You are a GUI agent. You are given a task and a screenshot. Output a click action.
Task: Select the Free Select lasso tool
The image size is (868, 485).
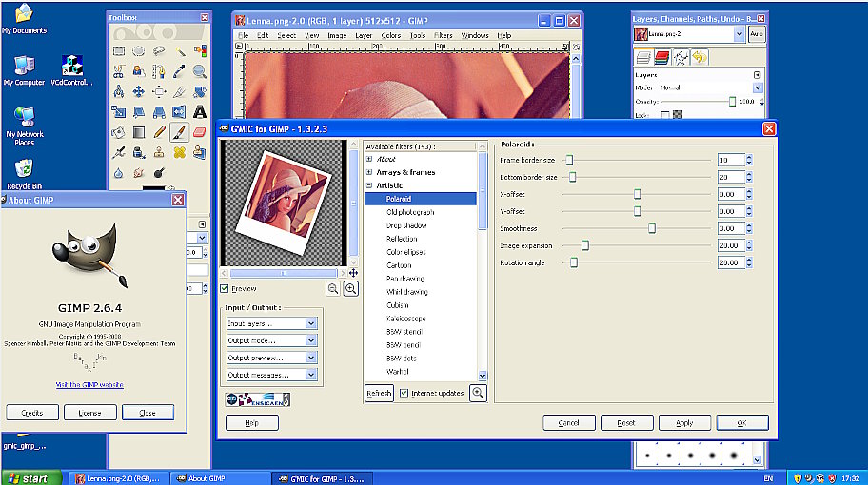tap(159, 51)
